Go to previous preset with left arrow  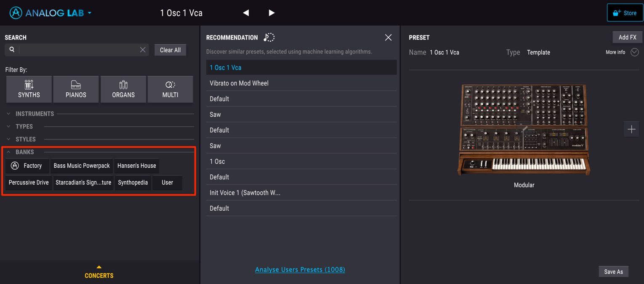click(246, 13)
